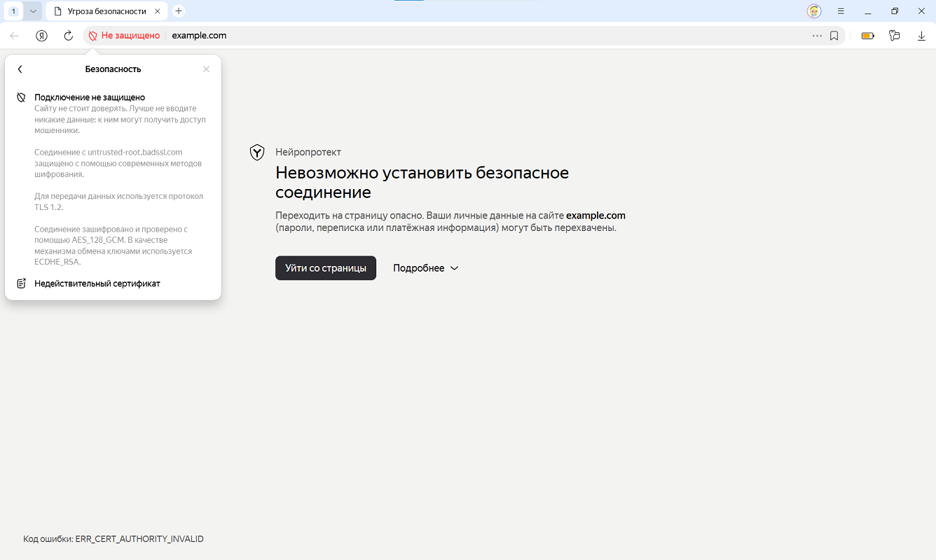Select the 'Угроза безопасности' tab
The width and height of the screenshot is (936, 560).
coord(105,11)
